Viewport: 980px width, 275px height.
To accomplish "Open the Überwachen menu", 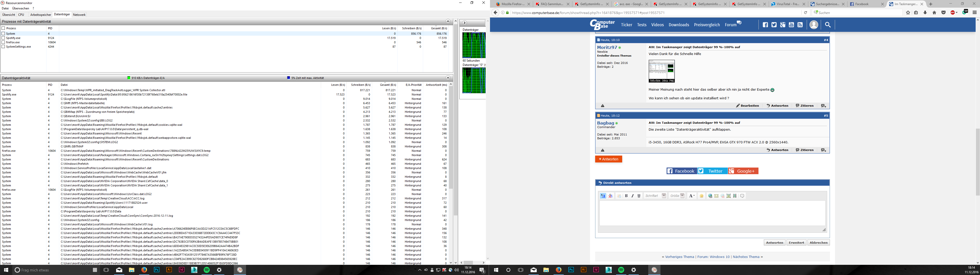I will click(20, 8).
